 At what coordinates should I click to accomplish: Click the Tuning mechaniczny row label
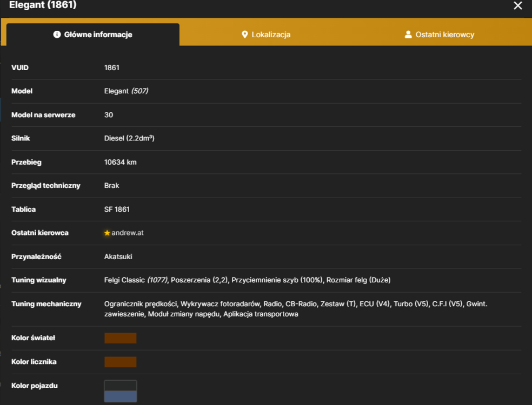[x=46, y=304]
